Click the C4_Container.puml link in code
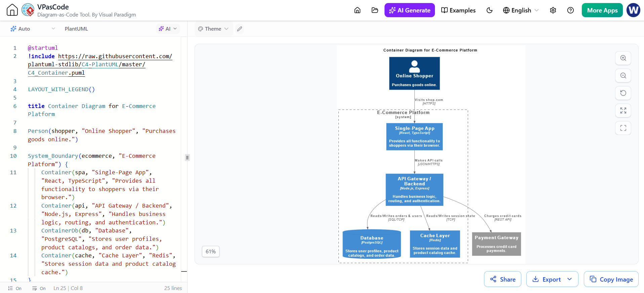644x293 pixels. click(x=56, y=73)
